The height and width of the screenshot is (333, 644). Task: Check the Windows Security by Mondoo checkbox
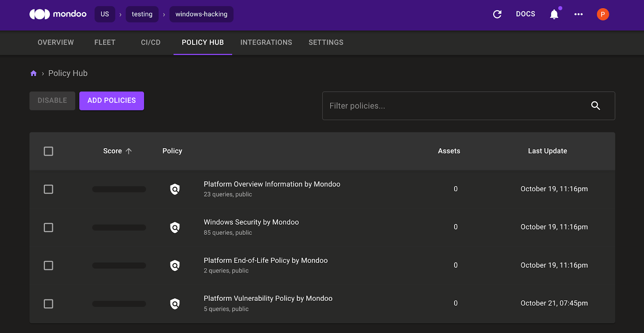[x=48, y=228]
